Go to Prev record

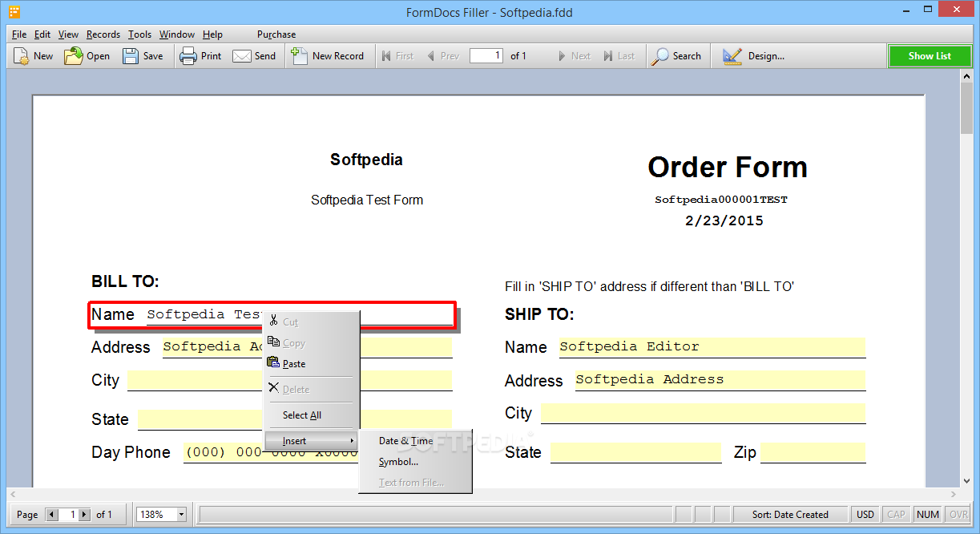coord(443,56)
